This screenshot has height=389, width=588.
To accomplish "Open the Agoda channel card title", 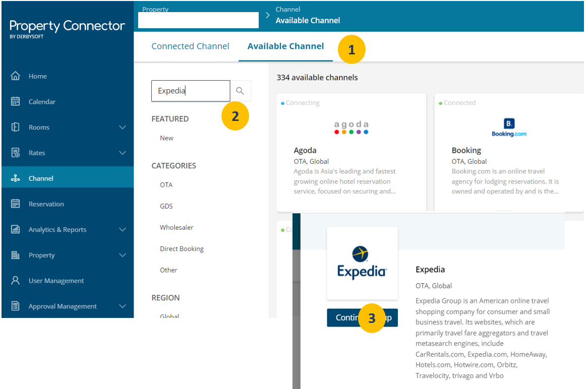I will [x=305, y=150].
